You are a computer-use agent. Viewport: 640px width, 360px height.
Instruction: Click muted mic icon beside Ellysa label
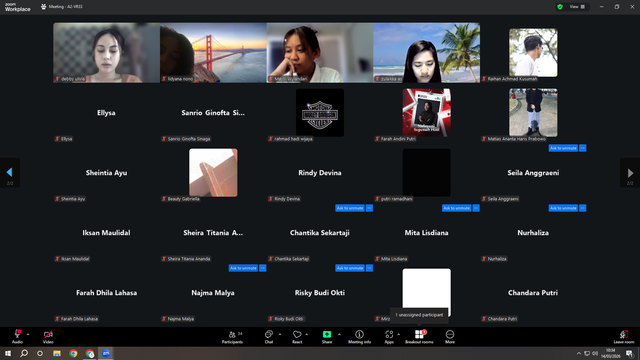click(58, 139)
